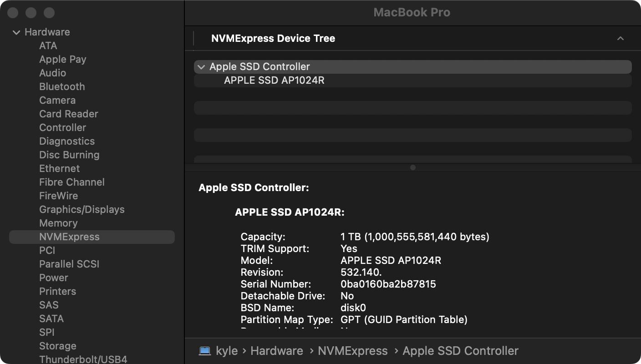Image resolution: width=641 pixels, height=364 pixels.
Task: Open the Audio hardware category
Action: [53, 73]
